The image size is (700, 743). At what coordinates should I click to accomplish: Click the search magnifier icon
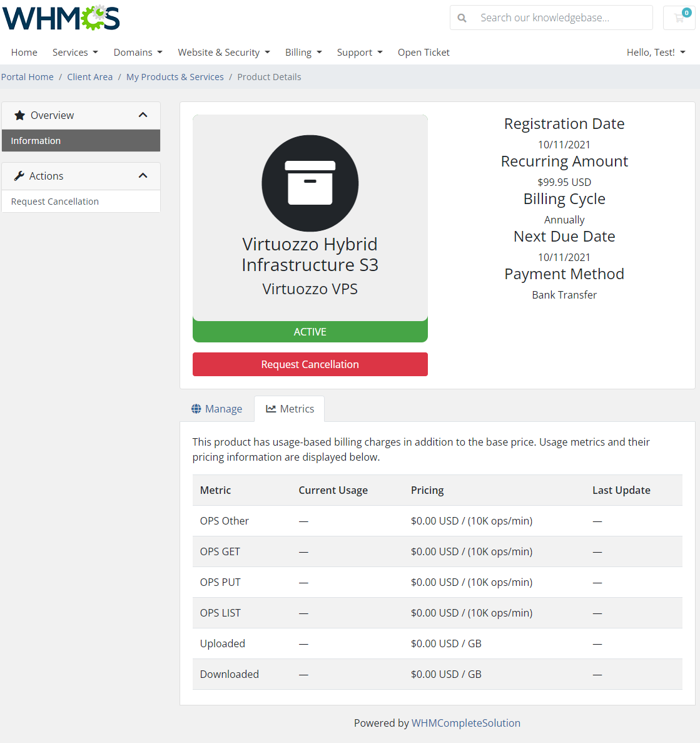(x=462, y=18)
